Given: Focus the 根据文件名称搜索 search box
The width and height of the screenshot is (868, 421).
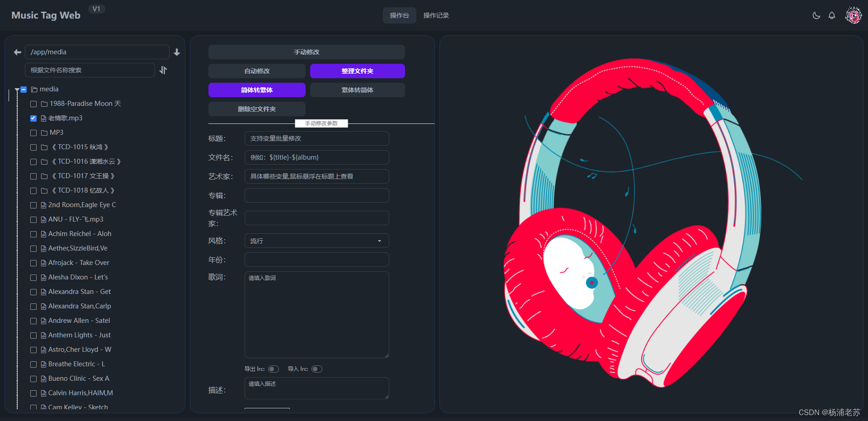Looking at the screenshot, I should point(90,70).
